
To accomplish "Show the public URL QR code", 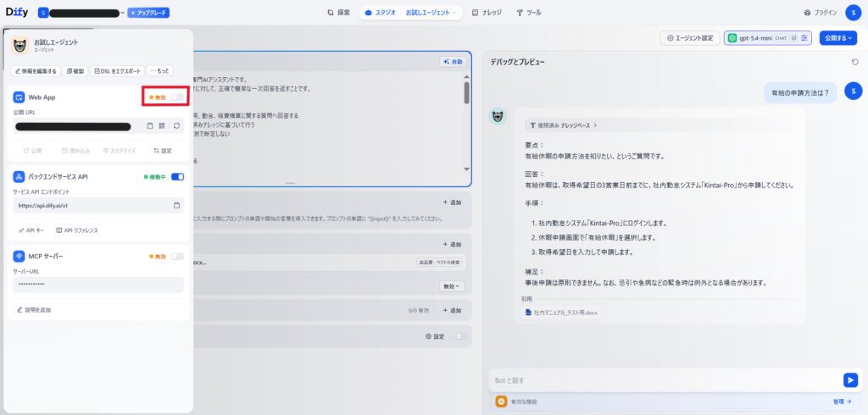I will click(162, 125).
